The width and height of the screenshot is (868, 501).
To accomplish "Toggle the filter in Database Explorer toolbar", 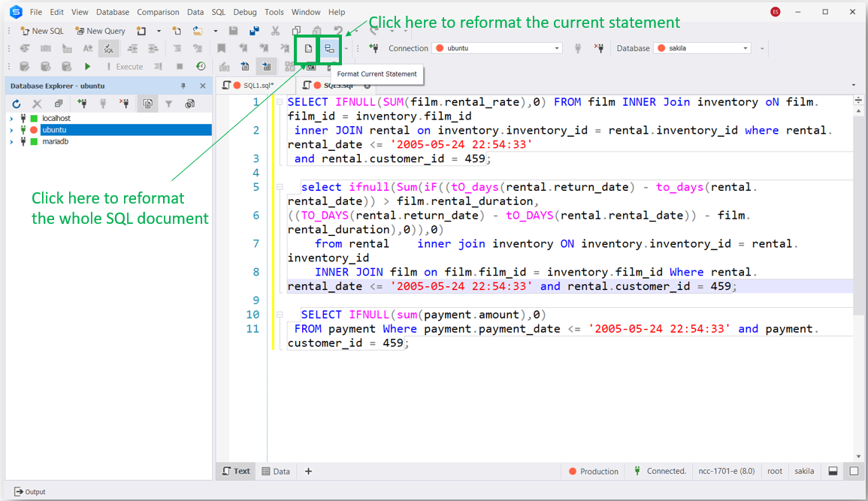I will click(x=170, y=104).
